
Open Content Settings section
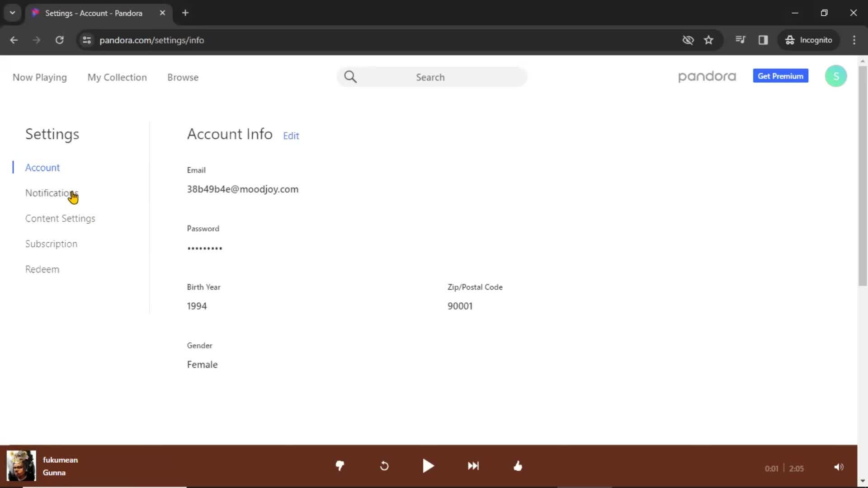tap(60, 218)
